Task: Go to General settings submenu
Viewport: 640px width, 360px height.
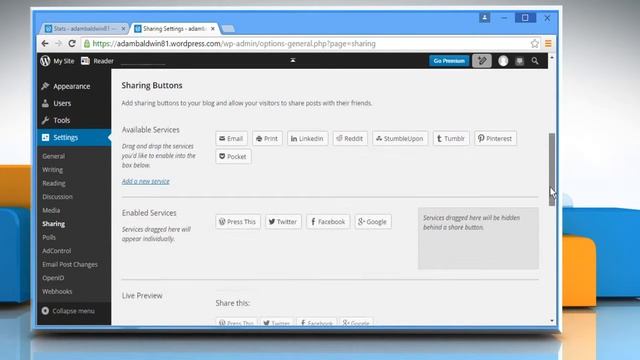Action: (x=53, y=156)
